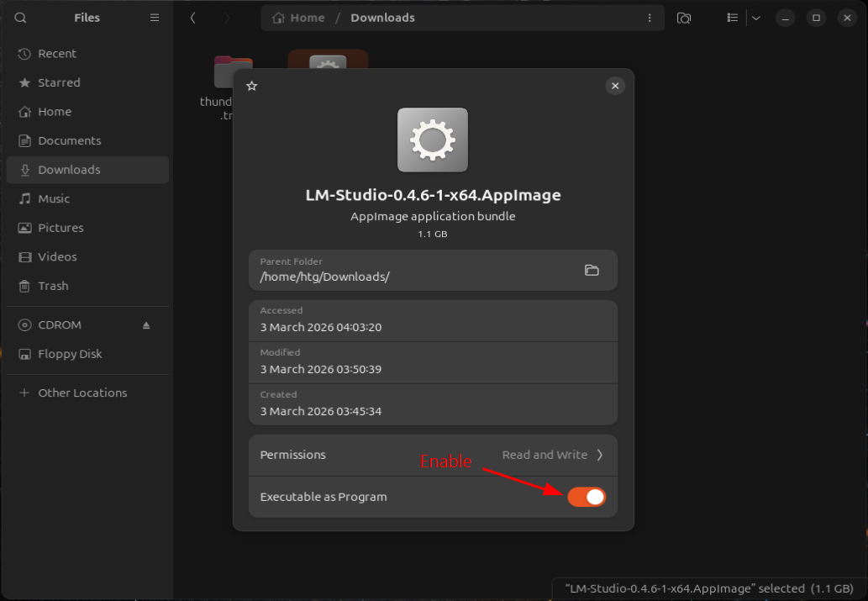Open the Permissions Read and Write row
868x601 pixels.
coord(433,455)
